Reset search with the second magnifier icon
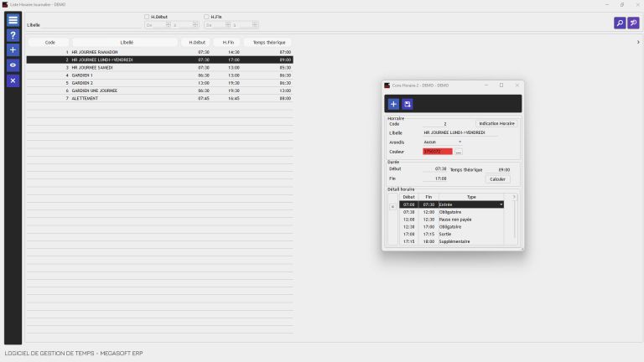 coord(633,23)
